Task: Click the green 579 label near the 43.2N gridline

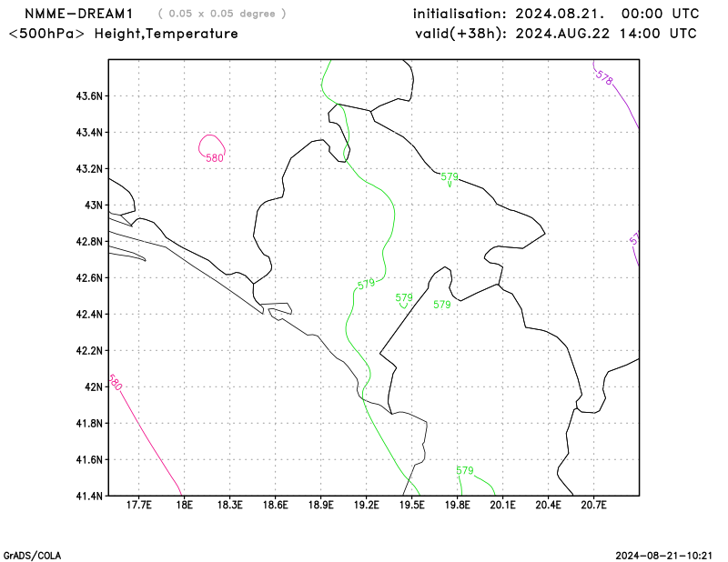Action: coord(450,176)
